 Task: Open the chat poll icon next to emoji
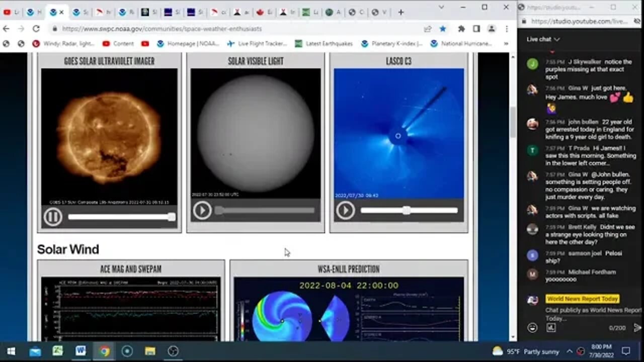tap(551, 327)
